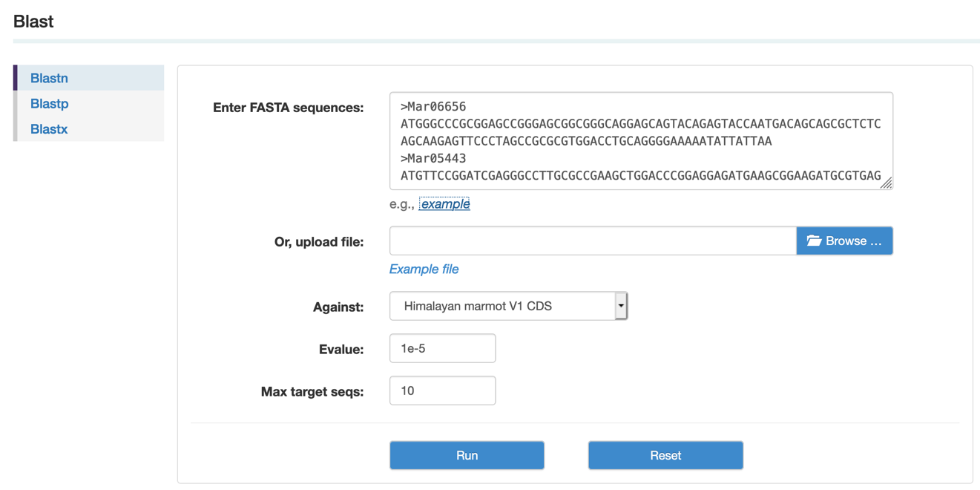Focus the Evalue input field
The height and width of the screenshot is (490, 980).
[442, 348]
